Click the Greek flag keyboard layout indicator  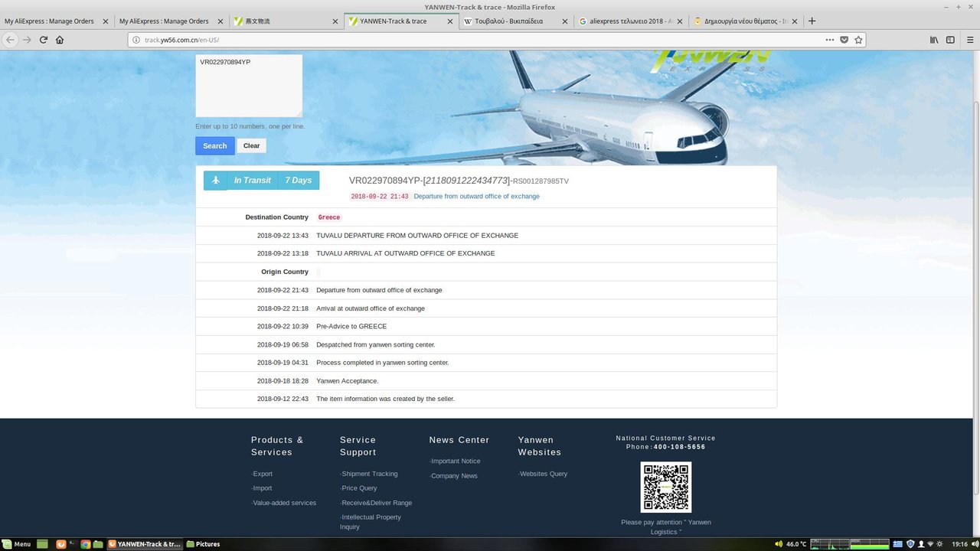899,544
